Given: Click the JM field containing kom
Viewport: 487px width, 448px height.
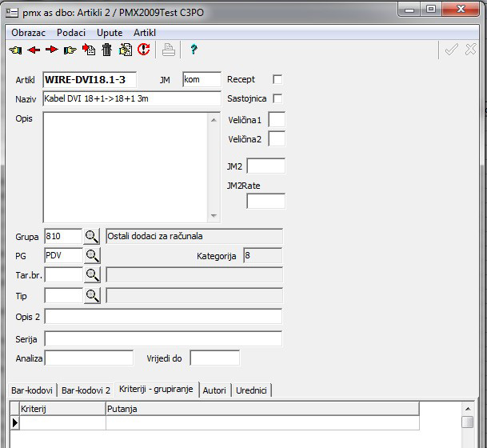Looking at the screenshot, I should pyautogui.click(x=202, y=79).
